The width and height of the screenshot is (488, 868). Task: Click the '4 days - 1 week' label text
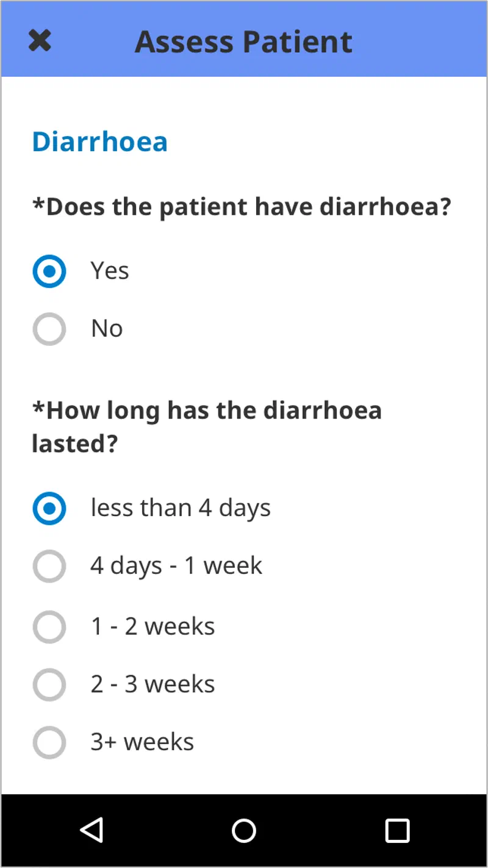coord(176,566)
